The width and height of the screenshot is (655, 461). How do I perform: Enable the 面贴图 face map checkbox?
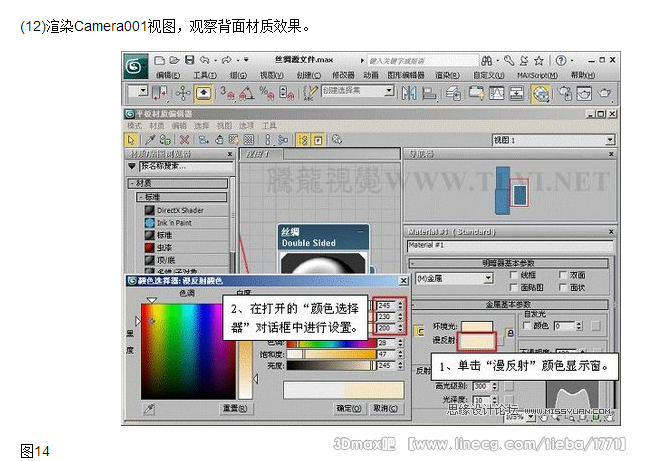point(514,287)
